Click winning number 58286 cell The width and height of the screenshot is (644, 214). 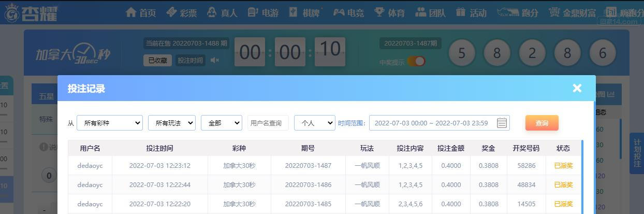pos(526,166)
